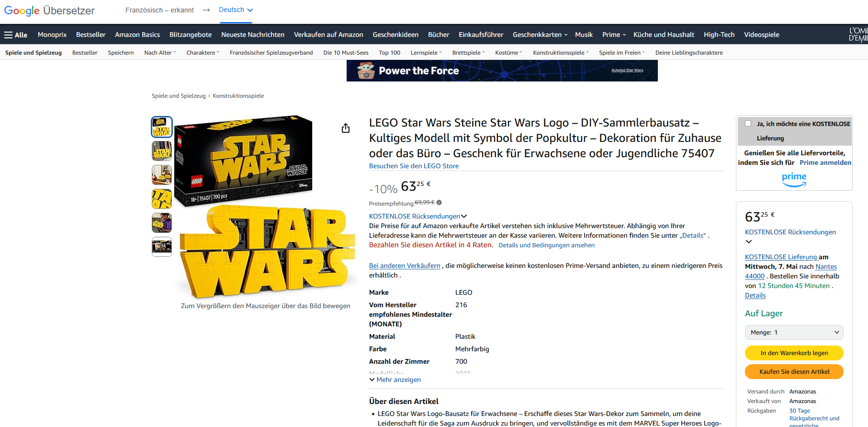The image size is (868, 427).
Task: Select the first product thumbnail
Action: tap(162, 127)
